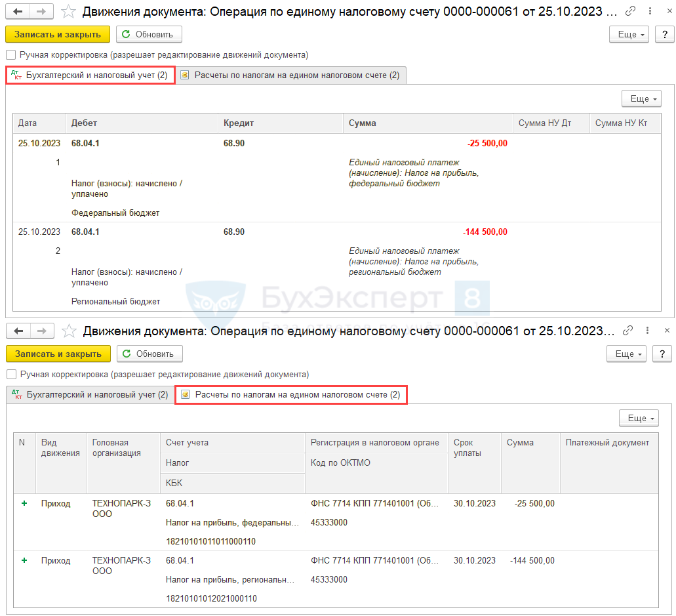The image size is (676, 616).
Task: Open help with the question mark in upper window
Action: pyautogui.click(x=663, y=34)
